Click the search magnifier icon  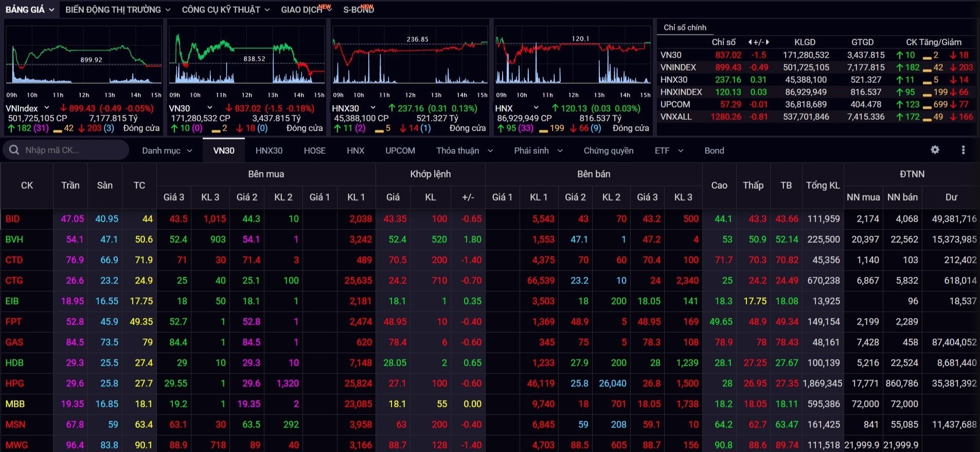click(x=14, y=150)
